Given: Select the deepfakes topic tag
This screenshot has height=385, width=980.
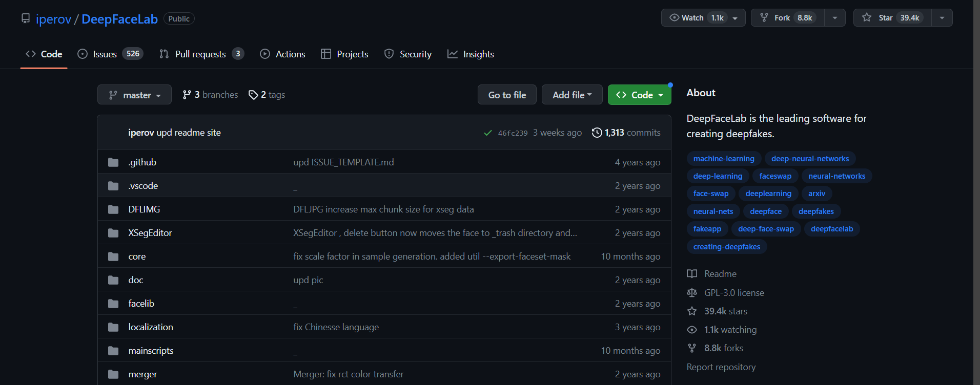Looking at the screenshot, I should [x=816, y=211].
